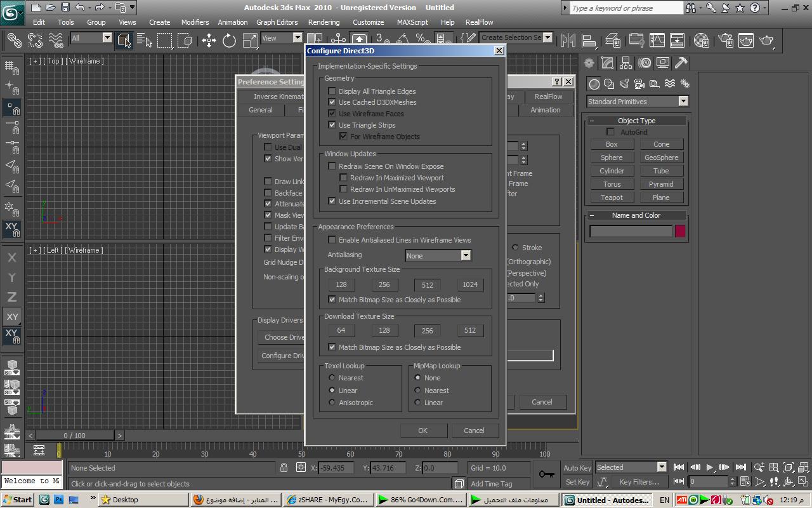This screenshot has height=508, width=812.
Task: Open the Layer Manager
Action: (x=613, y=40)
